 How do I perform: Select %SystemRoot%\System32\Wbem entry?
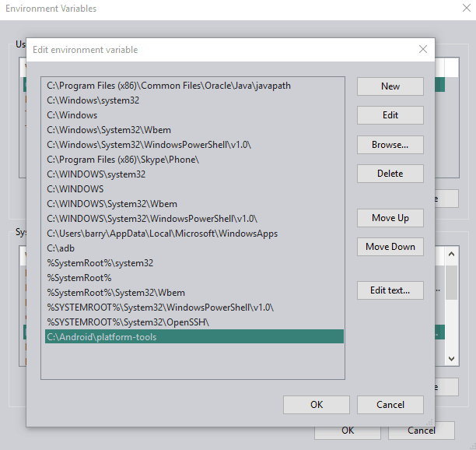[194, 293]
